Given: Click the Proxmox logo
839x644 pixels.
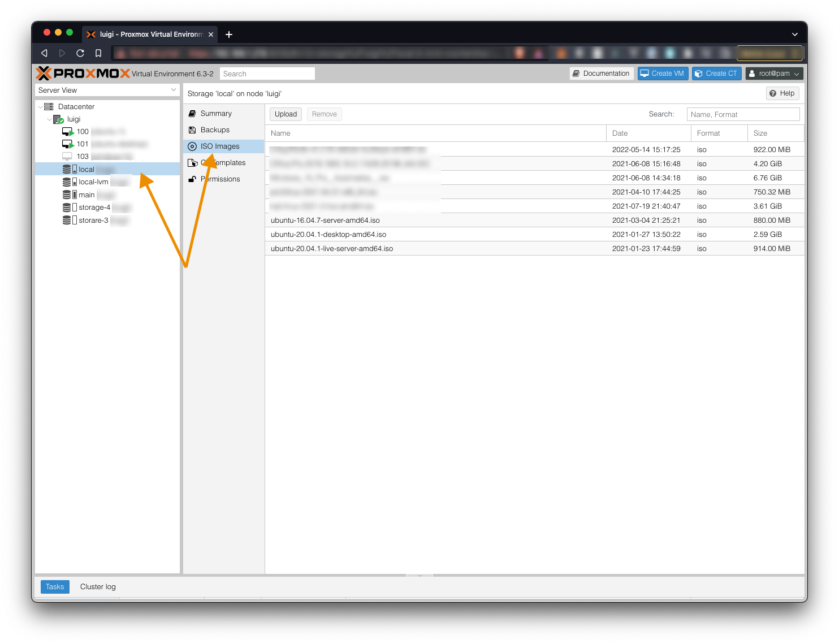Looking at the screenshot, I should pyautogui.click(x=83, y=74).
